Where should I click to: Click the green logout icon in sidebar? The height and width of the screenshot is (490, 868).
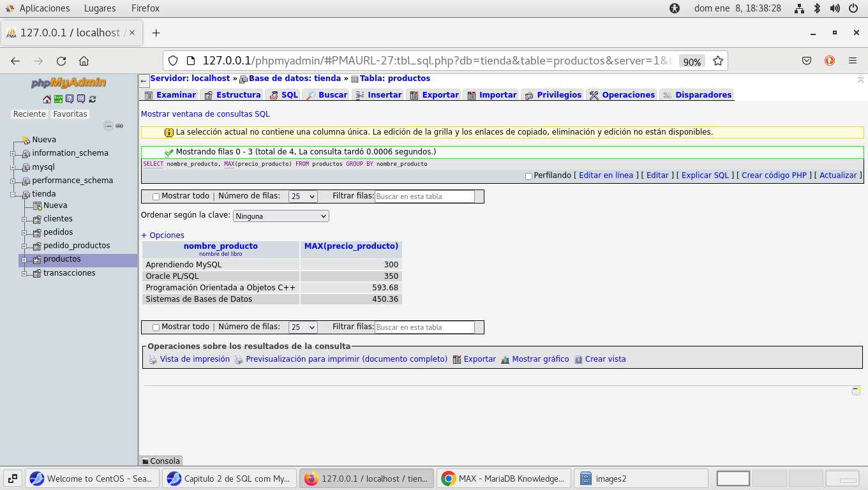tap(58, 99)
